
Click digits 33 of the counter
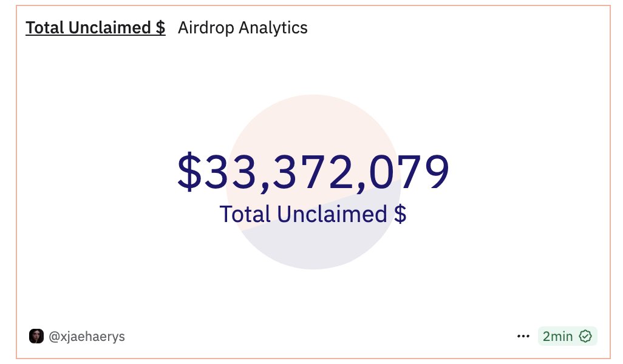[x=230, y=172]
